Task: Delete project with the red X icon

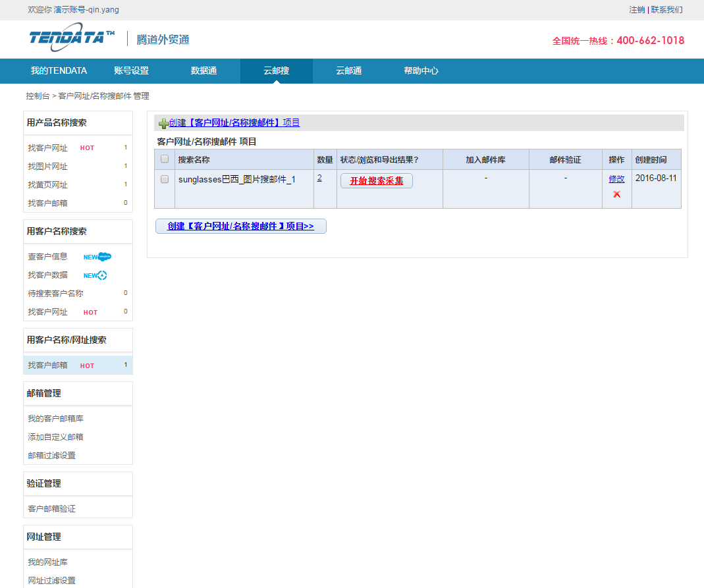Action: point(616,194)
